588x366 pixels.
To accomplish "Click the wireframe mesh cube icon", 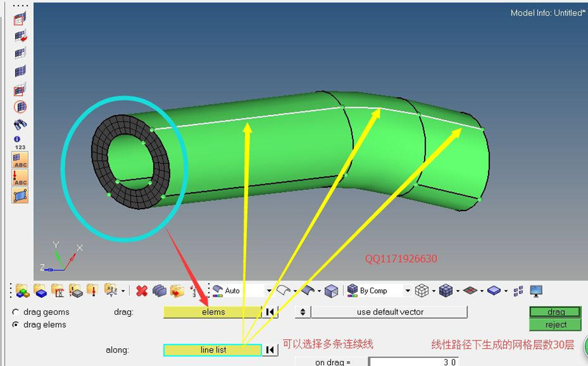I will point(422,291).
